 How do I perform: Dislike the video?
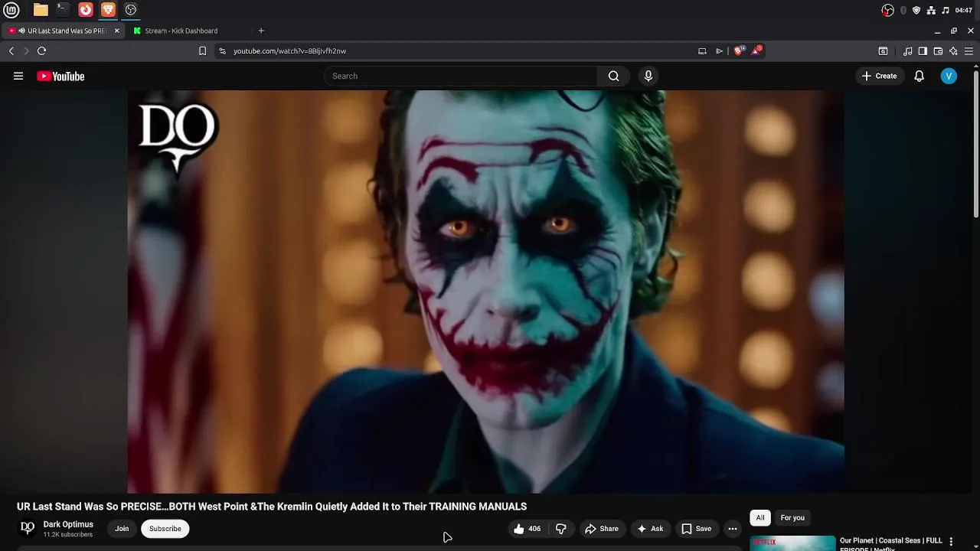560,529
